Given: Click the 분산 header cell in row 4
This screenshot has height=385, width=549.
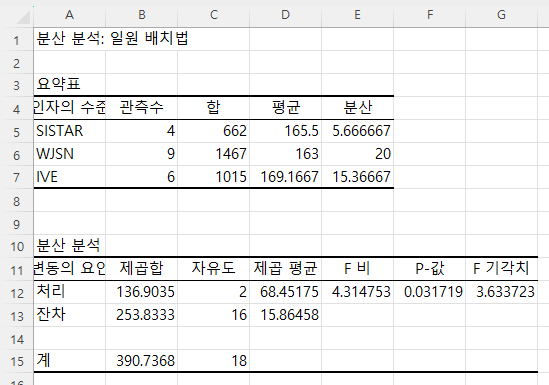Looking at the screenshot, I should 357,107.
